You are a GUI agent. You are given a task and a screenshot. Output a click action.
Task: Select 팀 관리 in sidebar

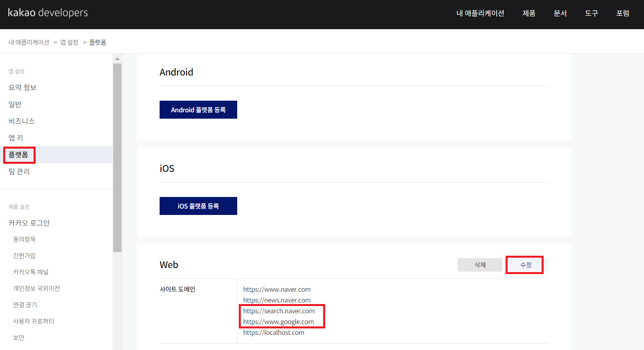tap(19, 171)
